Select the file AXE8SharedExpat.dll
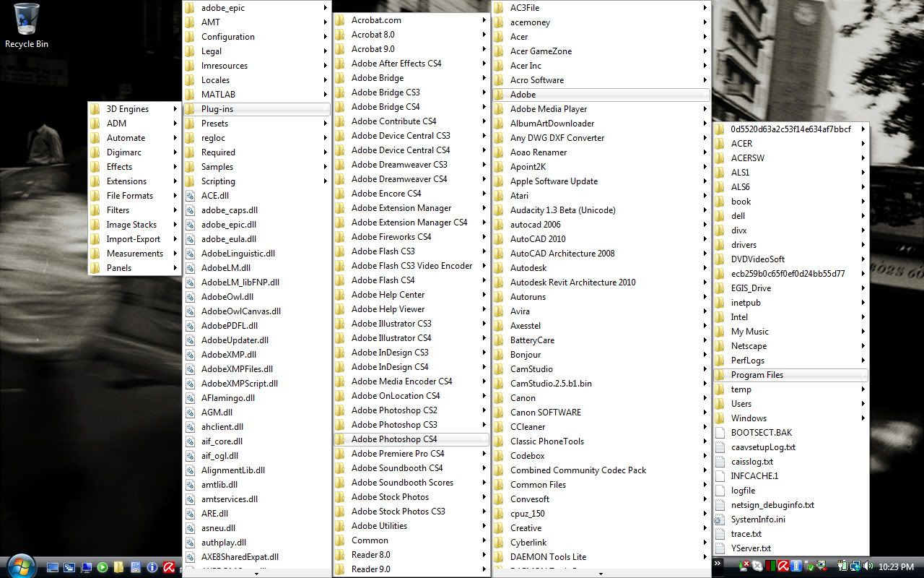The image size is (924, 578). click(256, 557)
